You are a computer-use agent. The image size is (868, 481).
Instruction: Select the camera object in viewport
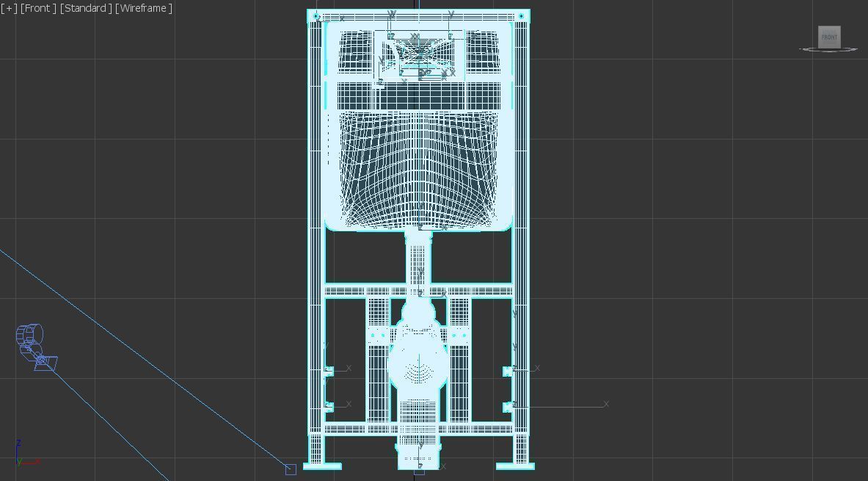pos(35,347)
